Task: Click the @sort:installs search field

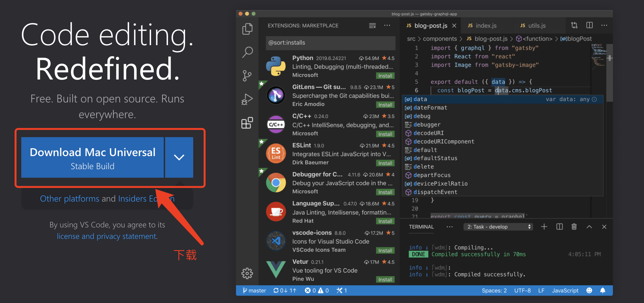Action: point(330,43)
